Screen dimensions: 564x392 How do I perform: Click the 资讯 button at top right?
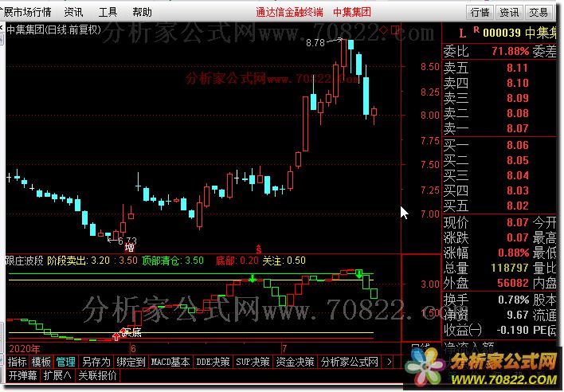point(509,13)
